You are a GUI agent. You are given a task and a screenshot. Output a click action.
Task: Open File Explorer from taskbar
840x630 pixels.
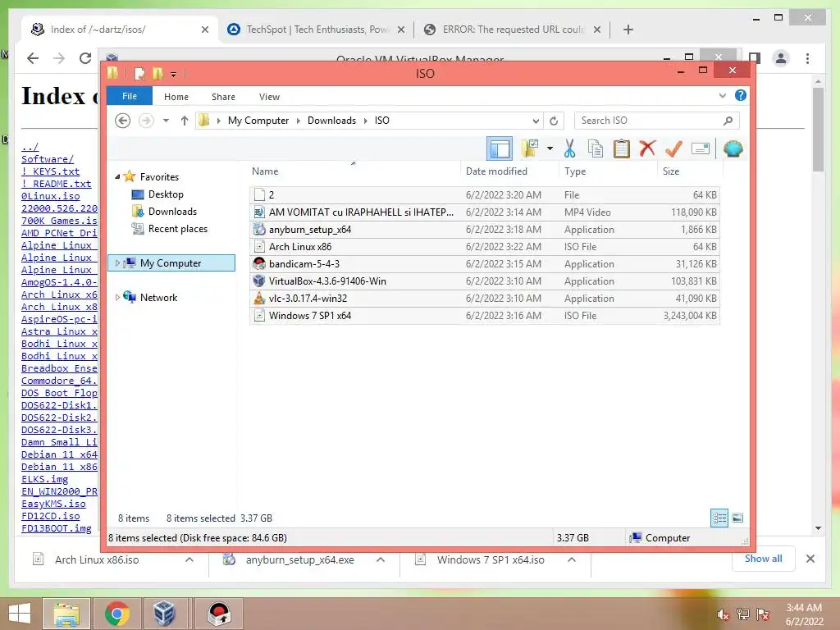pyautogui.click(x=66, y=614)
